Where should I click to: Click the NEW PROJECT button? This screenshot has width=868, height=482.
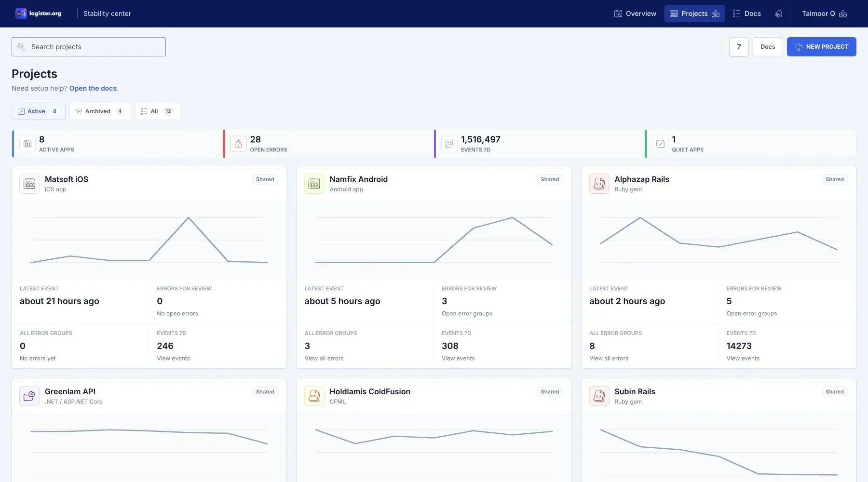821,47
